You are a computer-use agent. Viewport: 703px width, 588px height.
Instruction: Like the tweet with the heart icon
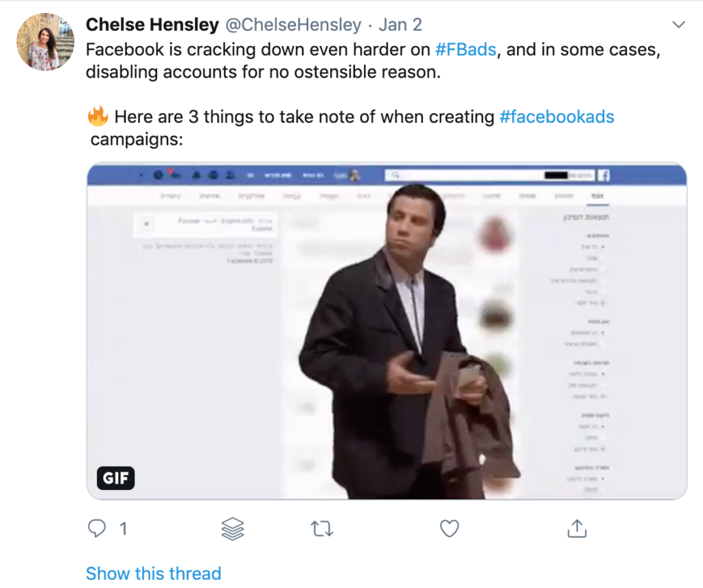[x=449, y=528]
